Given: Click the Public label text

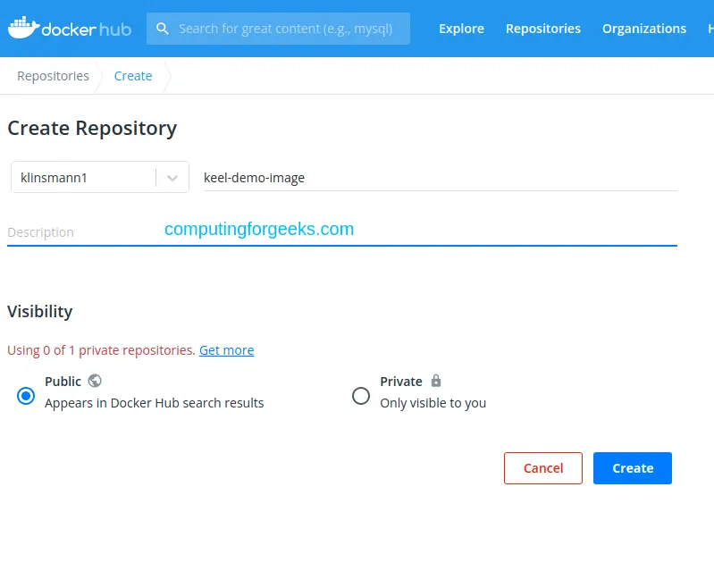Looking at the screenshot, I should 63,382.
